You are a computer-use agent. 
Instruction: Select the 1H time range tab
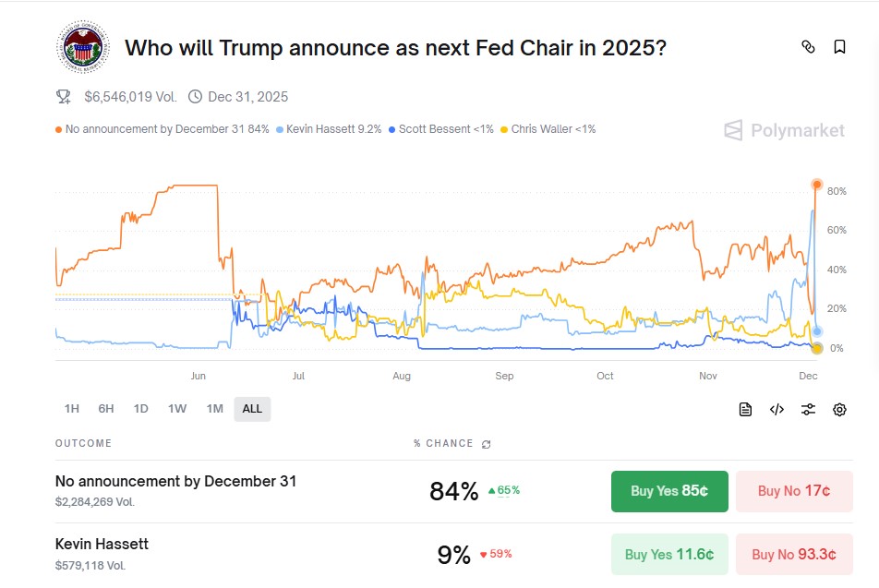71,409
